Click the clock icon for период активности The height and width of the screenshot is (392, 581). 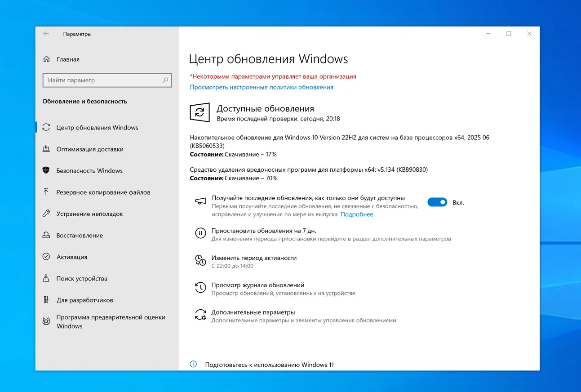(200, 260)
